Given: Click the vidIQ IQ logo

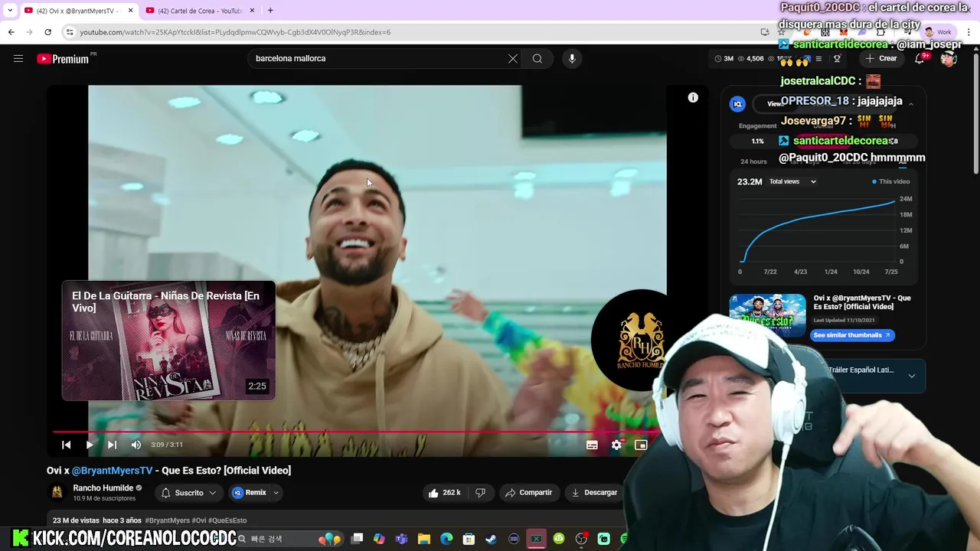Looking at the screenshot, I should tap(737, 104).
